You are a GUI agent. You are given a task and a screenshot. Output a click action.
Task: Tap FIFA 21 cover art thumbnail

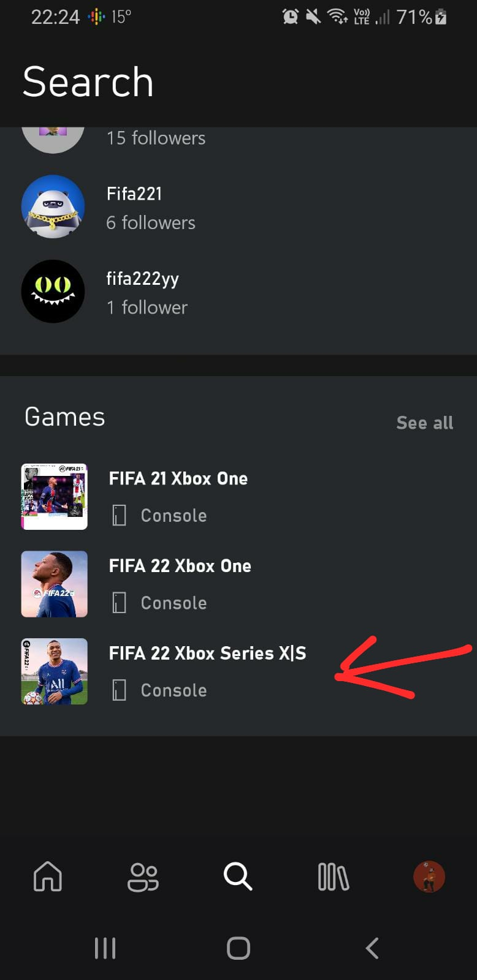coord(55,497)
